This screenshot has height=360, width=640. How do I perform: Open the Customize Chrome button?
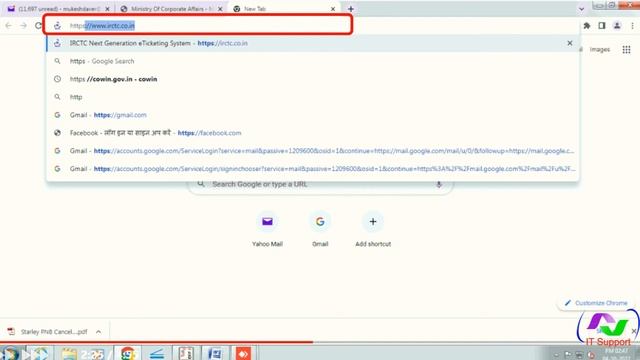pos(596,303)
